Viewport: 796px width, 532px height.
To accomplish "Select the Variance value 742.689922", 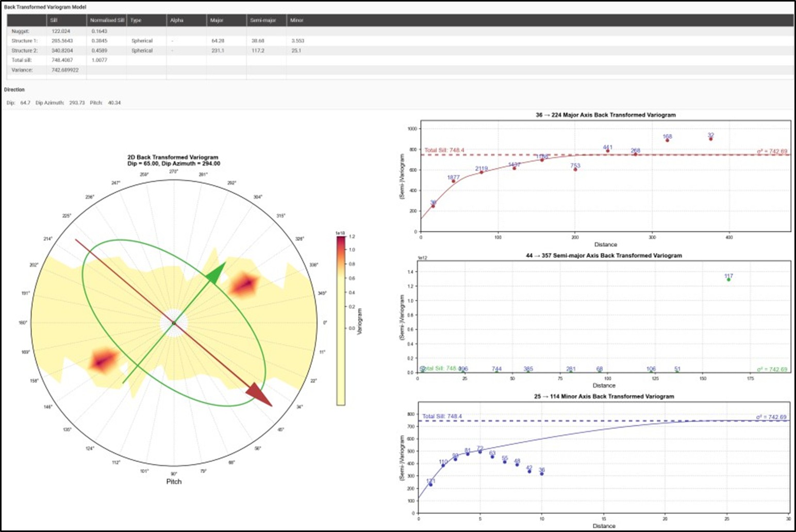I will 65,70.
